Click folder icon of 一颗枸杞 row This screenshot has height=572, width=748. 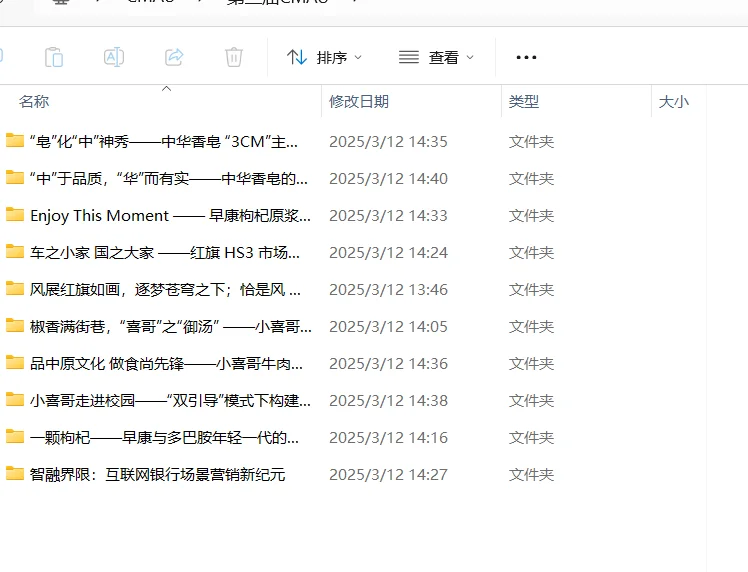[x=15, y=437]
